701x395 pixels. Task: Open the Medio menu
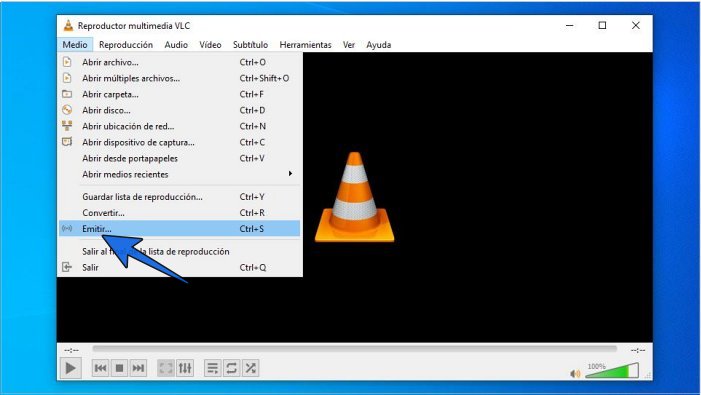tap(75, 45)
